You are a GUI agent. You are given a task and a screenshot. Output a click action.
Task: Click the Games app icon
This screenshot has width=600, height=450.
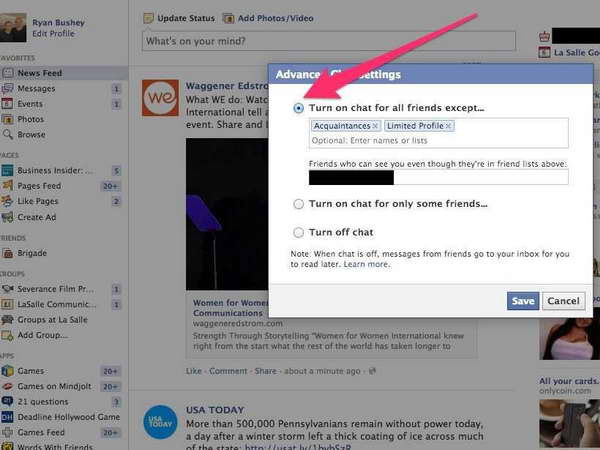pos(7,371)
